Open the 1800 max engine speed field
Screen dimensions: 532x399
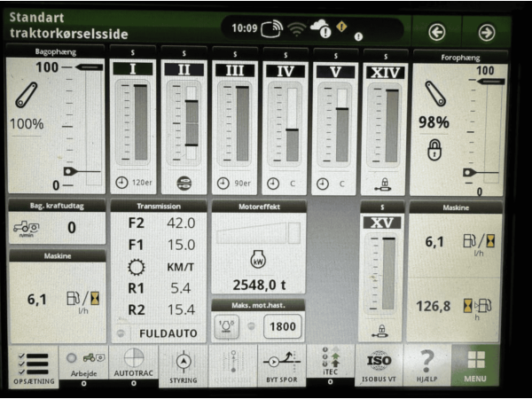pos(282,326)
